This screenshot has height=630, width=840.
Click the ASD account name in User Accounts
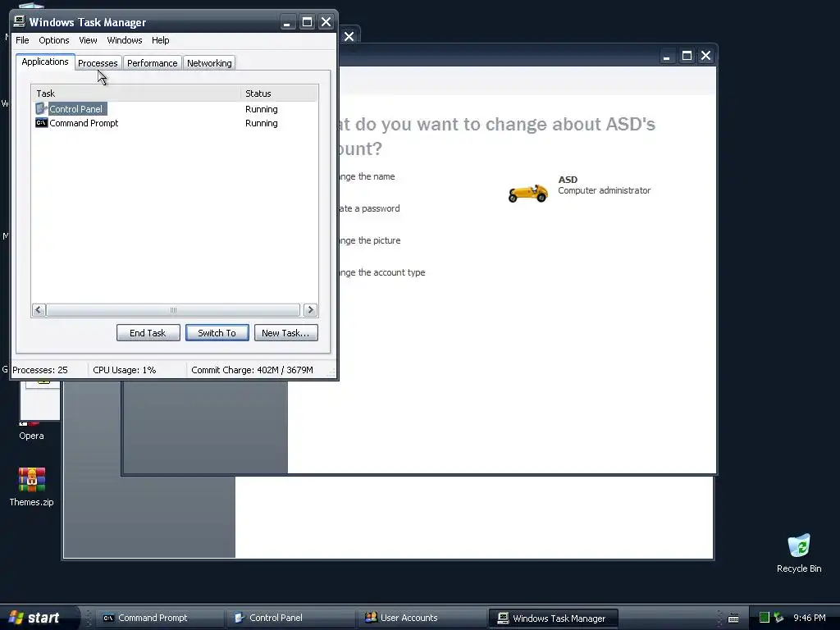(x=568, y=180)
